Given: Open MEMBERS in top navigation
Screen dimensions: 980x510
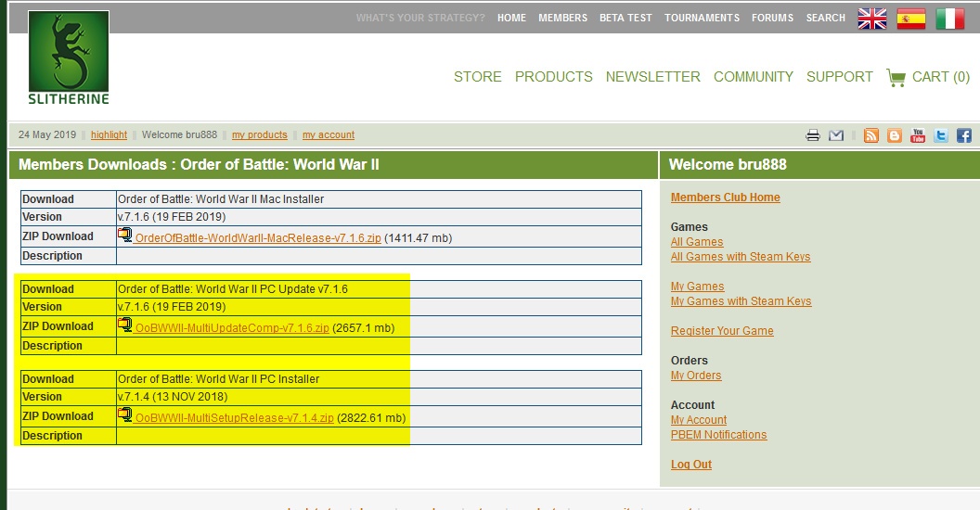Looking at the screenshot, I should coord(562,19).
